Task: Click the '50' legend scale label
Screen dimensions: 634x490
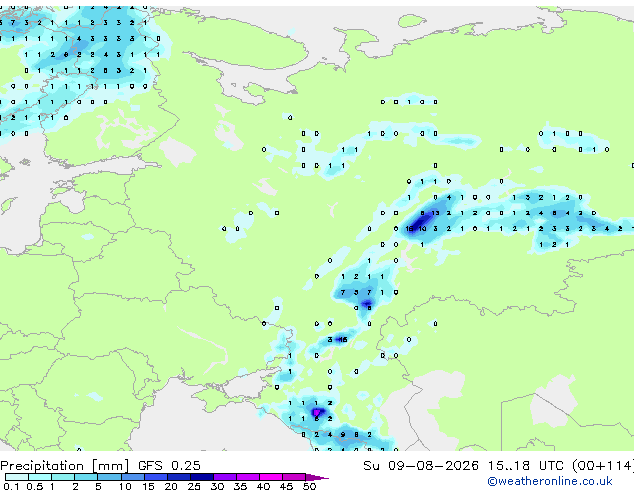Action: point(309,486)
